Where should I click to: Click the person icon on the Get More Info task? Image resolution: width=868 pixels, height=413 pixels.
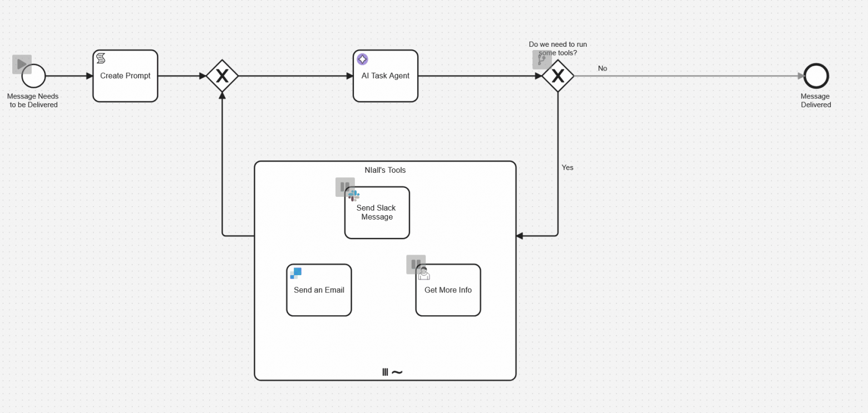click(x=424, y=273)
